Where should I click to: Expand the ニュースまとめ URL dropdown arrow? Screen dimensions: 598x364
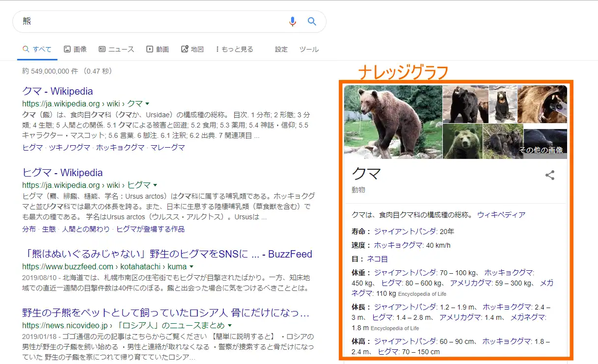[229, 325]
